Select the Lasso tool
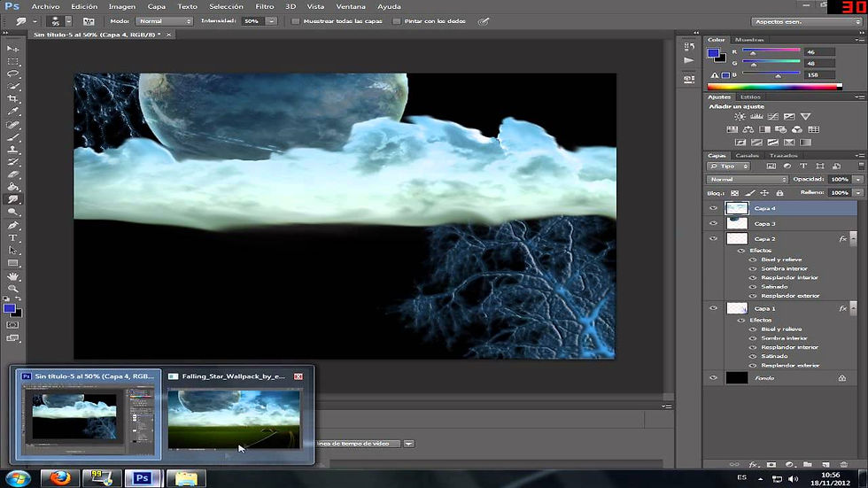Screen dimensions: 868x488 (x=12, y=74)
